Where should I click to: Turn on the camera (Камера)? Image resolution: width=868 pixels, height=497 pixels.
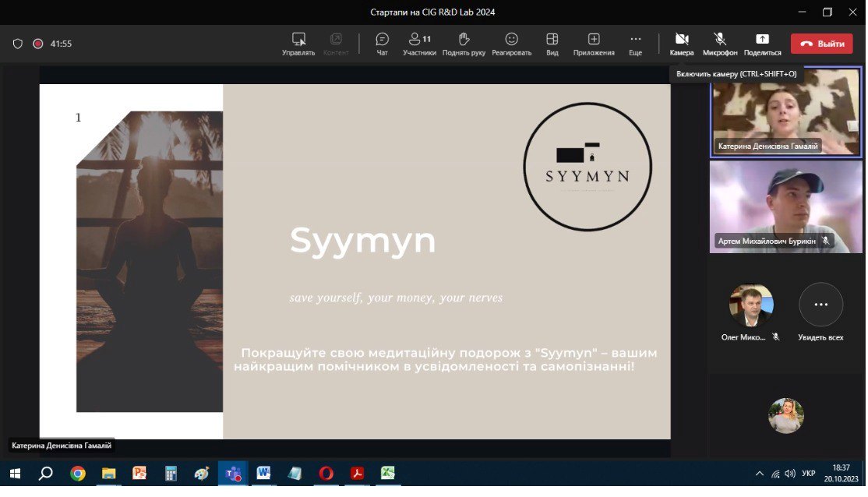tap(681, 44)
